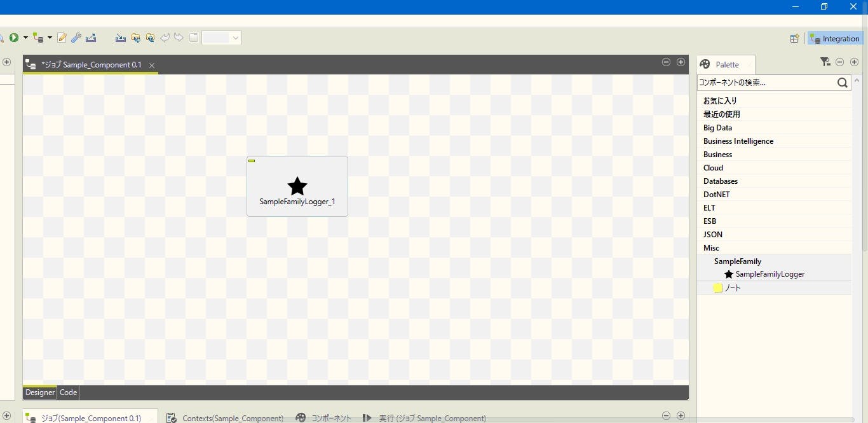Expand the Cloud palette category
Viewport: 868px width, 423px height.
[774, 167]
